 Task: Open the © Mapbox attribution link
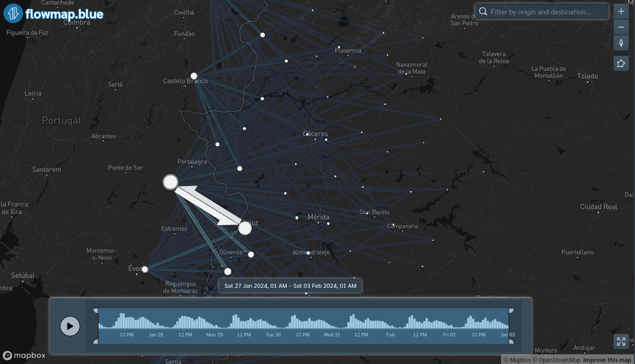[x=517, y=360]
